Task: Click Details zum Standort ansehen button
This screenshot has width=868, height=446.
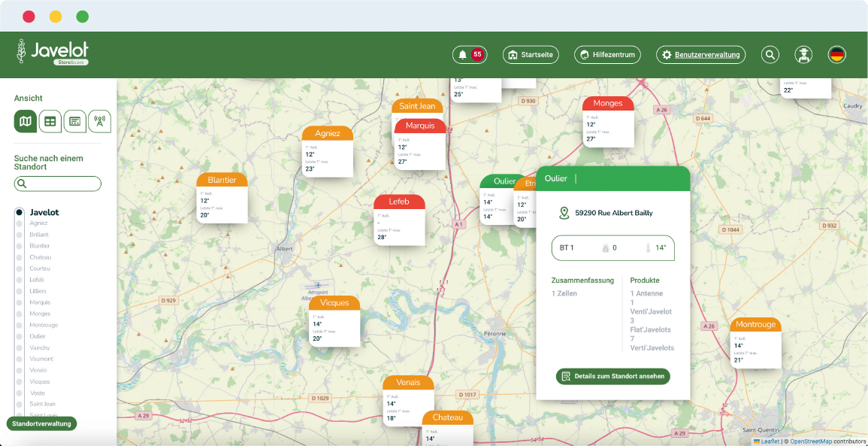Action: tap(613, 376)
